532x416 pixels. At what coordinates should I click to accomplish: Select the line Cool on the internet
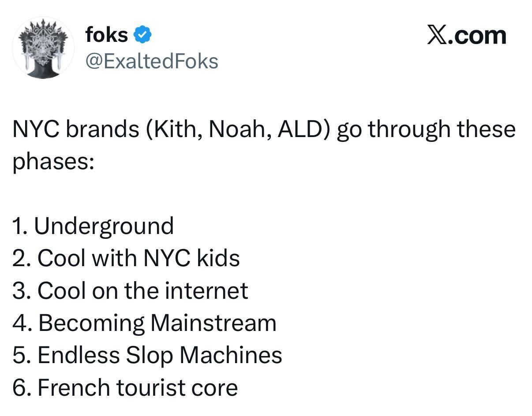130,291
